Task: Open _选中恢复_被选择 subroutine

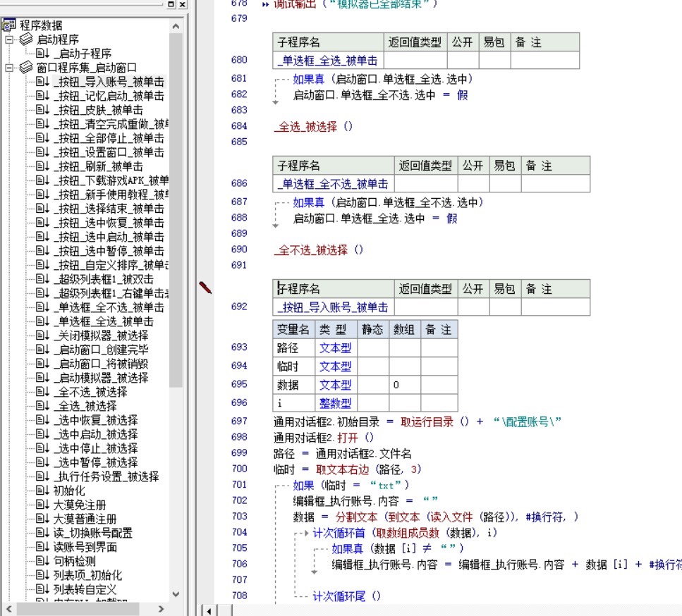Action: (96, 420)
